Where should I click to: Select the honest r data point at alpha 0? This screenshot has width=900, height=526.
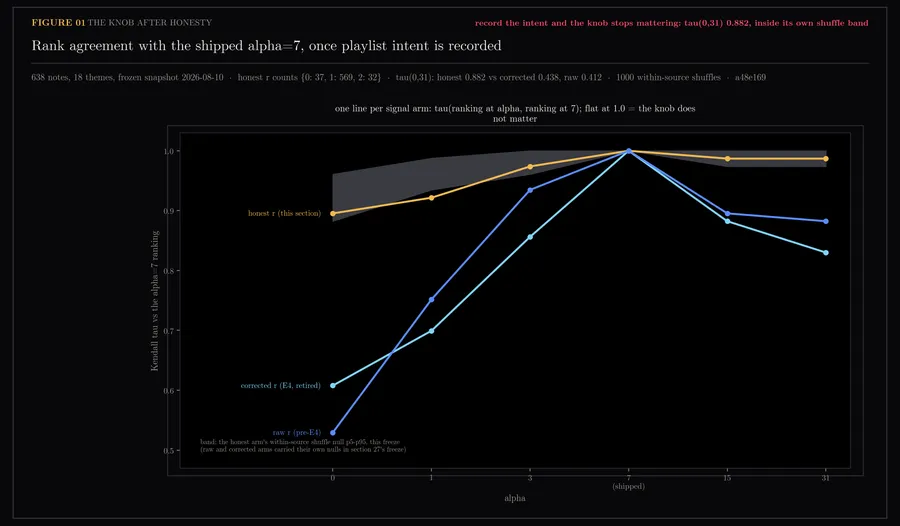333,214
